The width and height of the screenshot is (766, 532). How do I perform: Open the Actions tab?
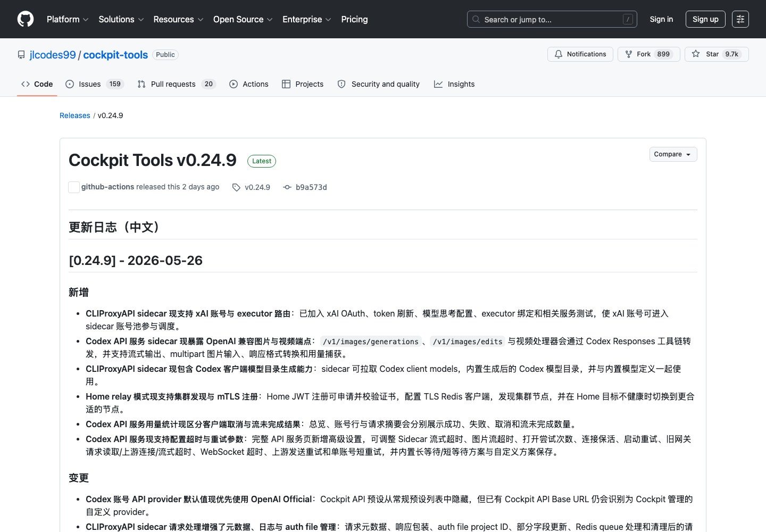[249, 84]
